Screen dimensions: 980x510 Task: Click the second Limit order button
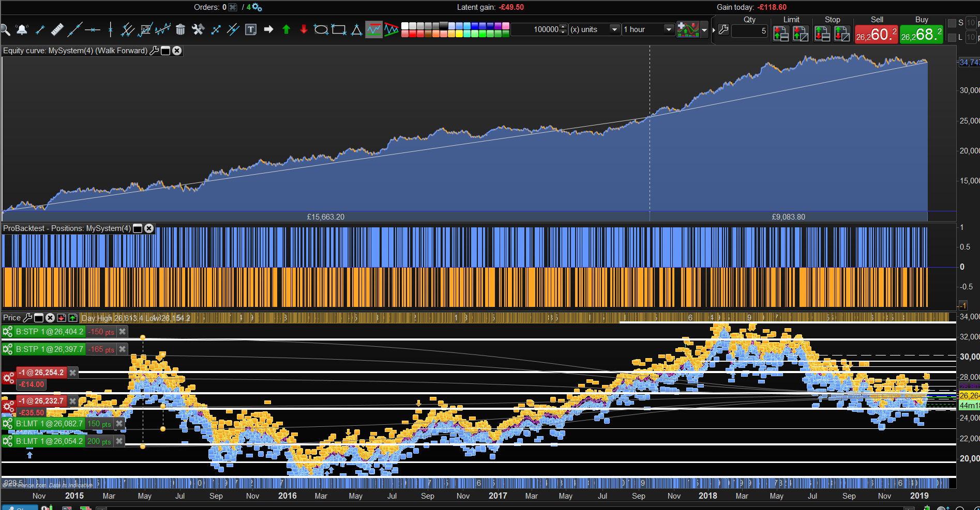[801, 34]
